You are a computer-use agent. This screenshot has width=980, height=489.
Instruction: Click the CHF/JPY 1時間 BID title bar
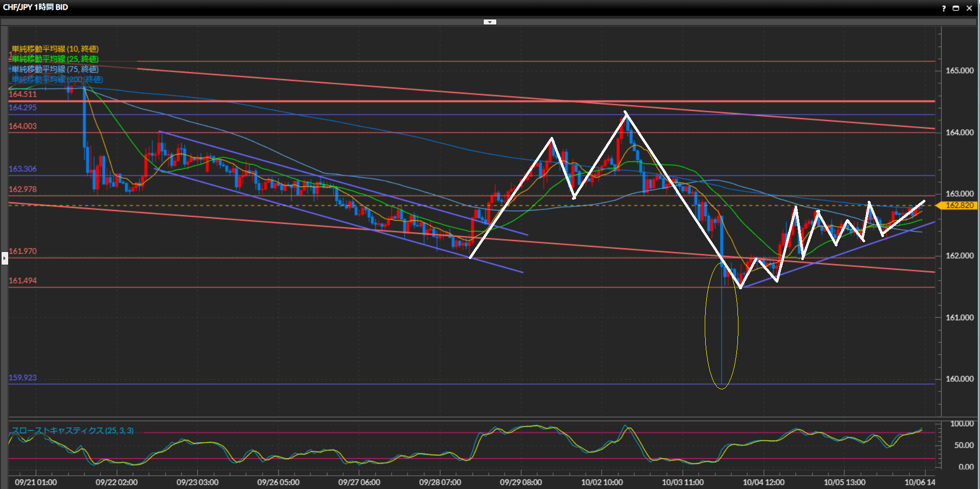coord(36,7)
